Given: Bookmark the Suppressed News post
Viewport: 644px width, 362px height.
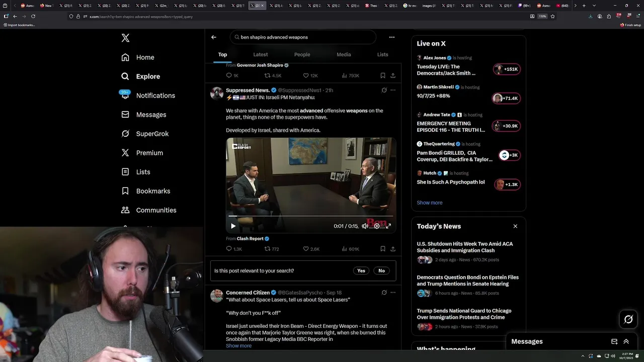Looking at the screenshot, I should [x=383, y=249].
